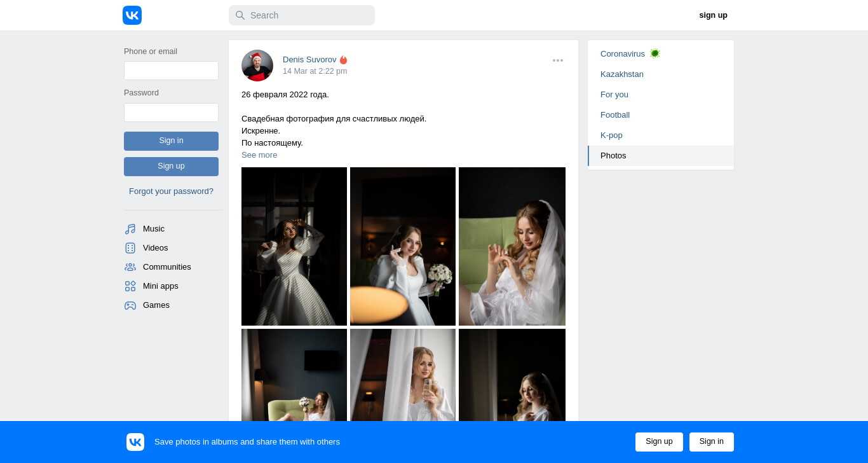The width and height of the screenshot is (868, 463).
Task: Open Denis Suvorov's profile avatar
Action: (x=257, y=66)
